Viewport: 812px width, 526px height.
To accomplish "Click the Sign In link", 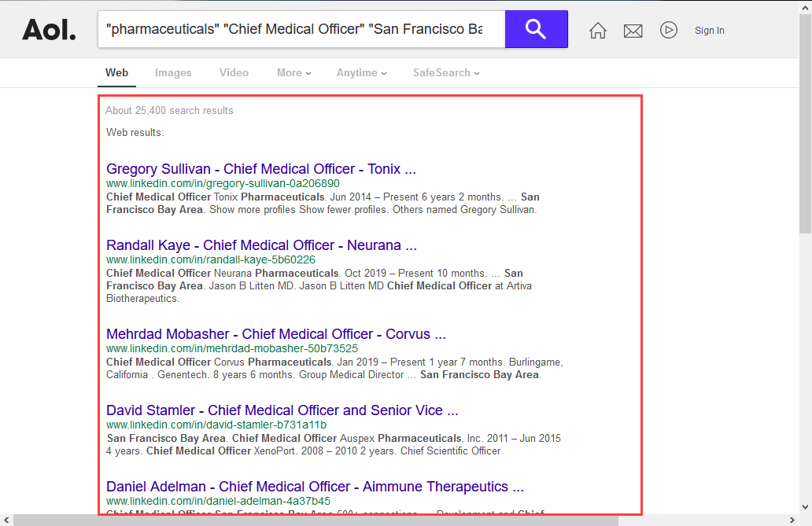I will coord(710,31).
